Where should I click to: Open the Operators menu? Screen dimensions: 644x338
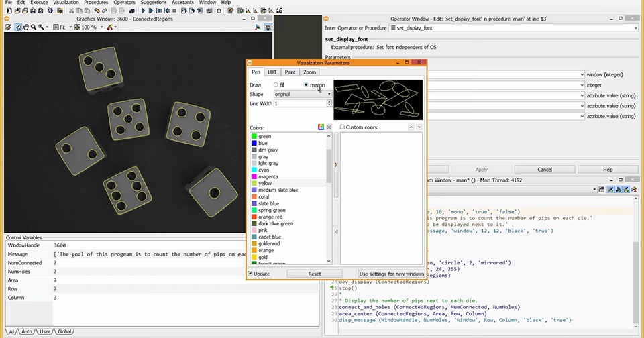[125, 2]
